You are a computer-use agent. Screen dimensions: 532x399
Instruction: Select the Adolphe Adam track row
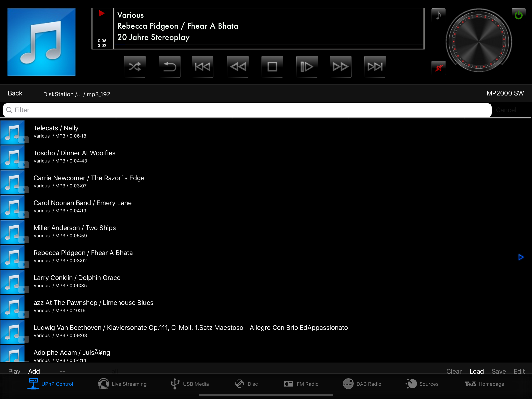click(x=266, y=354)
